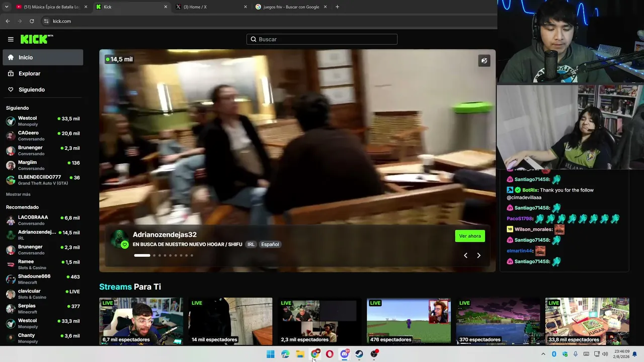644x362 pixels.
Task: Open Opera browser from taskbar
Action: click(330, 354)
